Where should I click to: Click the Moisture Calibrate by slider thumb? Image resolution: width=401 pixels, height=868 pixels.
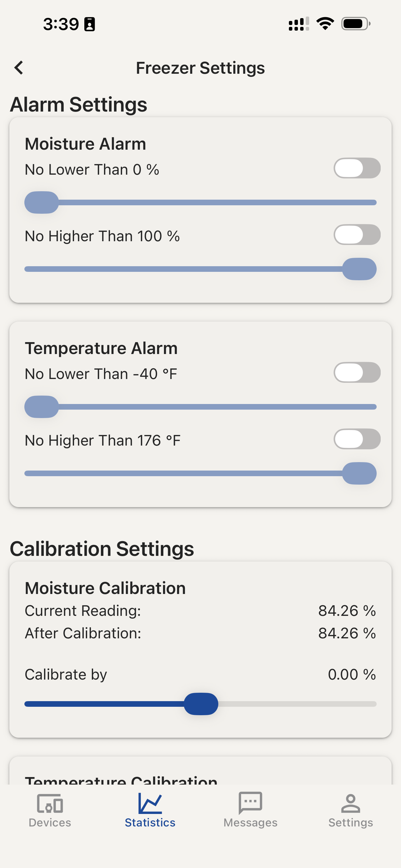[x=201, y=704]
